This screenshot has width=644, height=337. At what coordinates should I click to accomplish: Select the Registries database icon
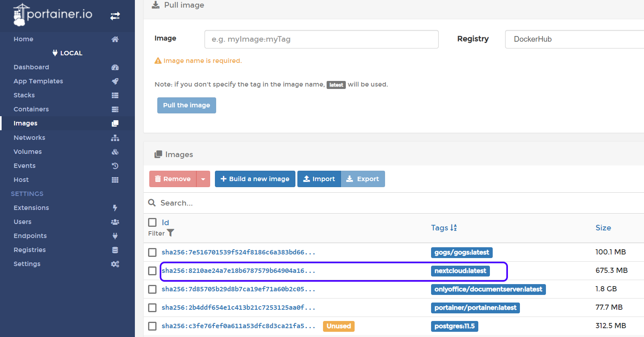pos(115,250)
